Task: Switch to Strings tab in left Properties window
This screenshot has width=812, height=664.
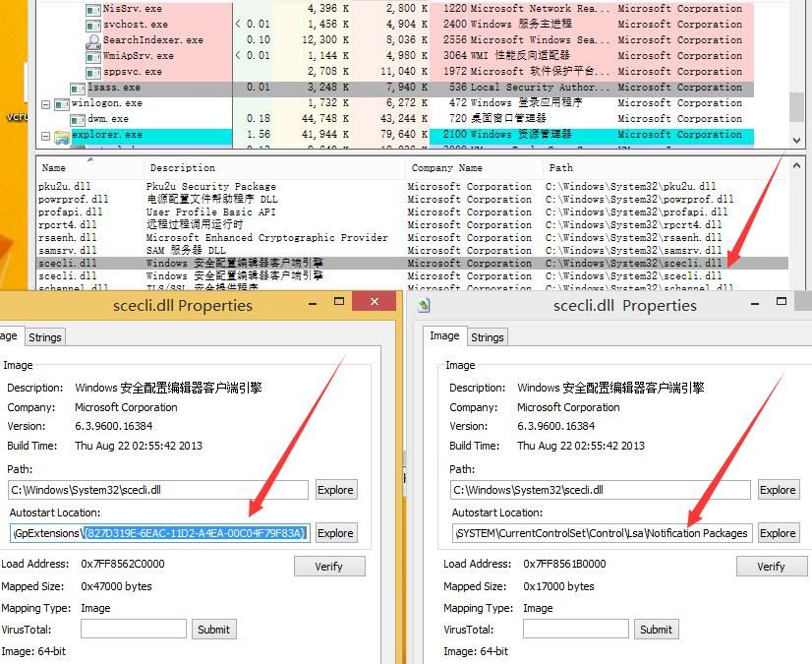Action: click(45, 337)
